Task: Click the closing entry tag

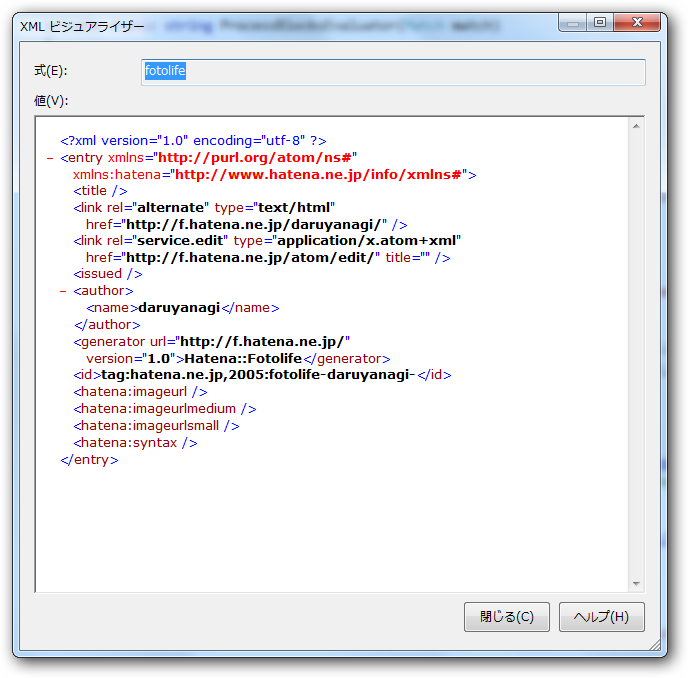Action: click(90, 460)
